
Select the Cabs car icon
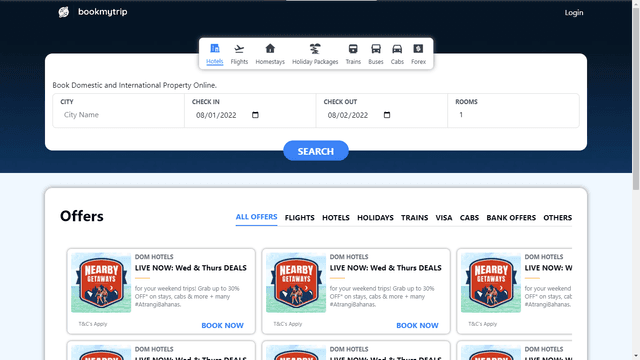(x=397, y=49)
